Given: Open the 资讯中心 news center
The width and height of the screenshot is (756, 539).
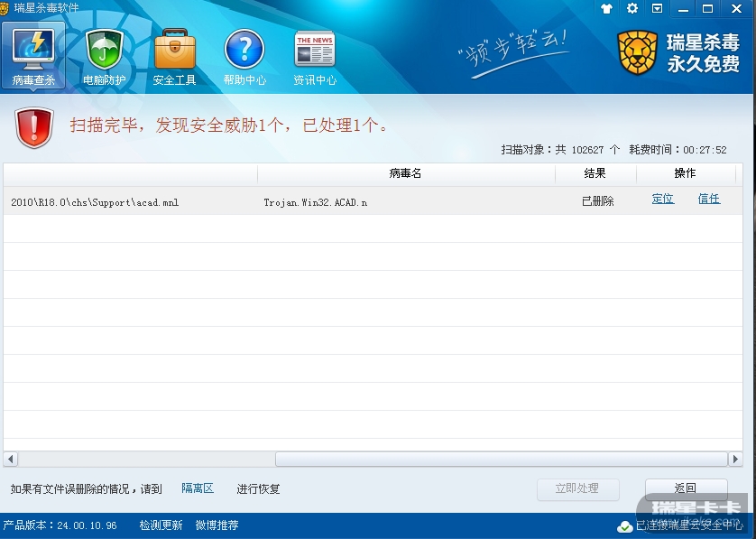Looking at the screenshot, I should pyautogui.click(x=315, y=57).
